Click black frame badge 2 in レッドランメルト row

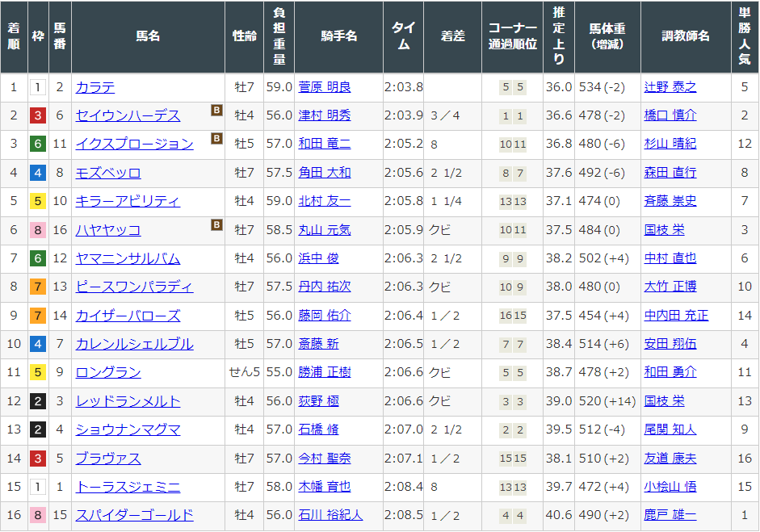(38, 401)
